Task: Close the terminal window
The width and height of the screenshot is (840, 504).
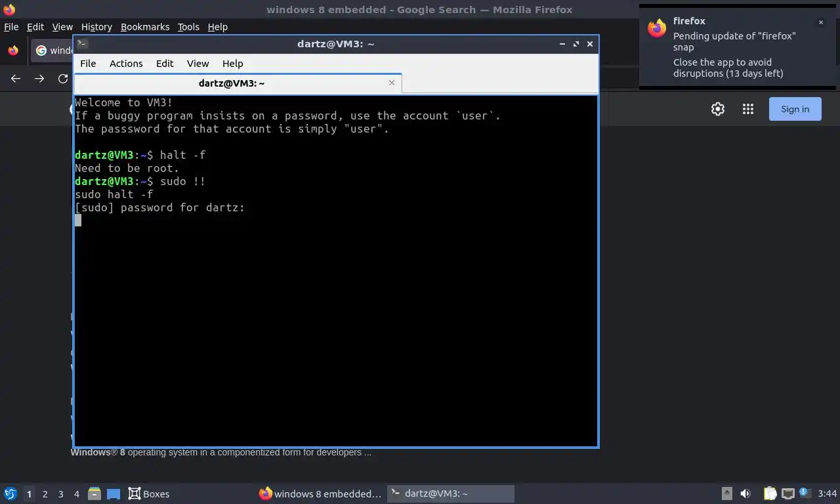Action: point(590,44)
